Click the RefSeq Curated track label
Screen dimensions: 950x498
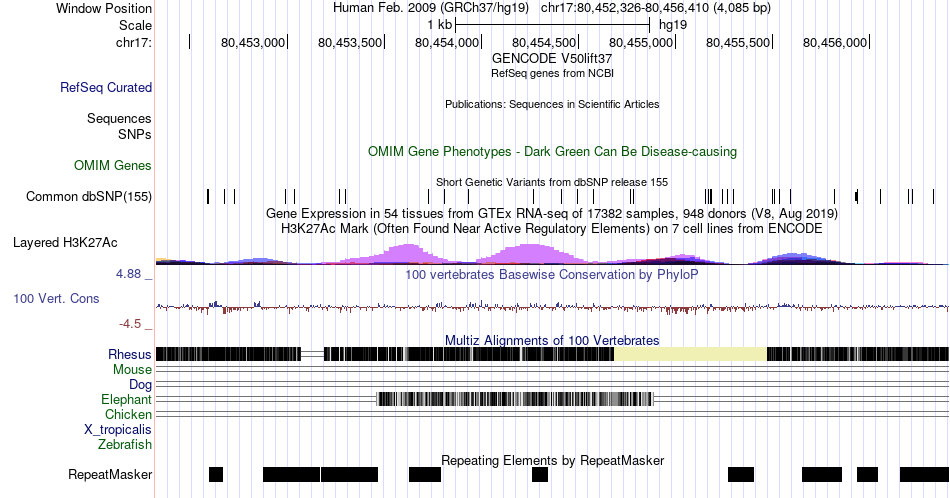coord(105,87)
